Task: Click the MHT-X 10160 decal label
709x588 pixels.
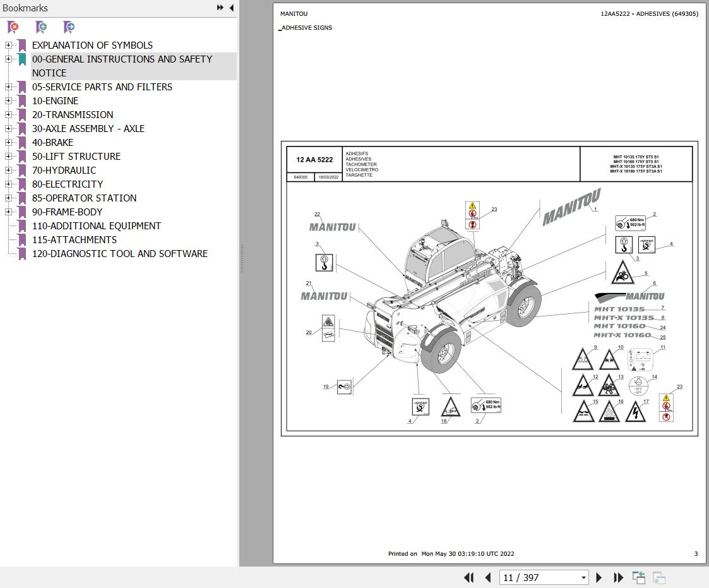Action: click(x=622, y=335)
